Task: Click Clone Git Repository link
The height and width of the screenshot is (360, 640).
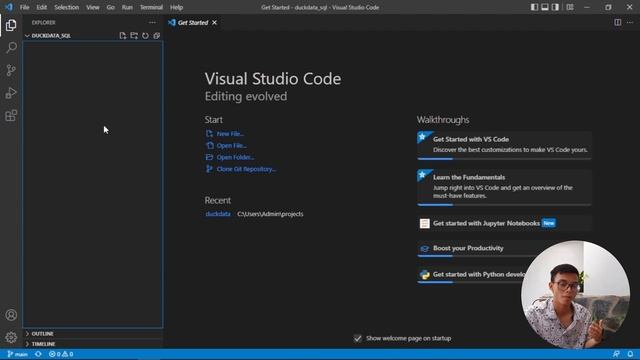Action: [x=241, y=169]
